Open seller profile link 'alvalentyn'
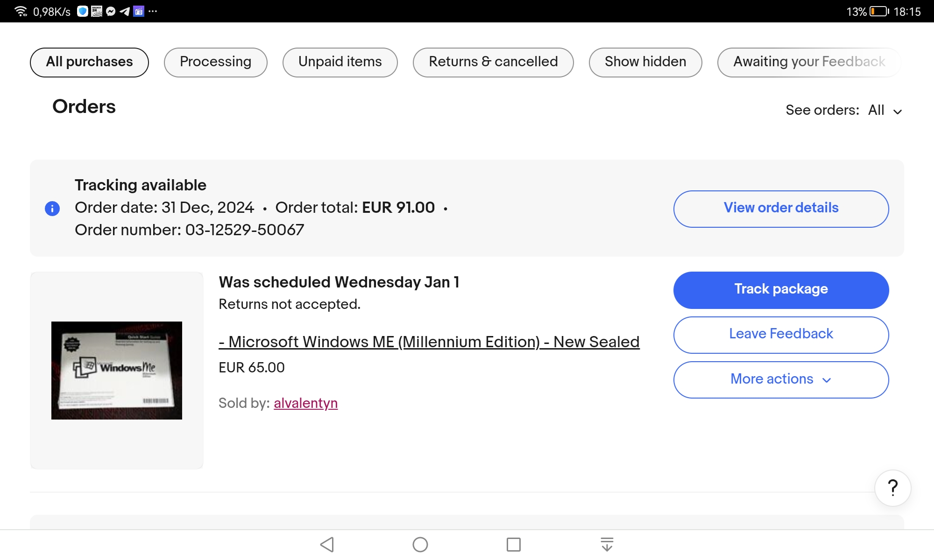 (305, 403)
